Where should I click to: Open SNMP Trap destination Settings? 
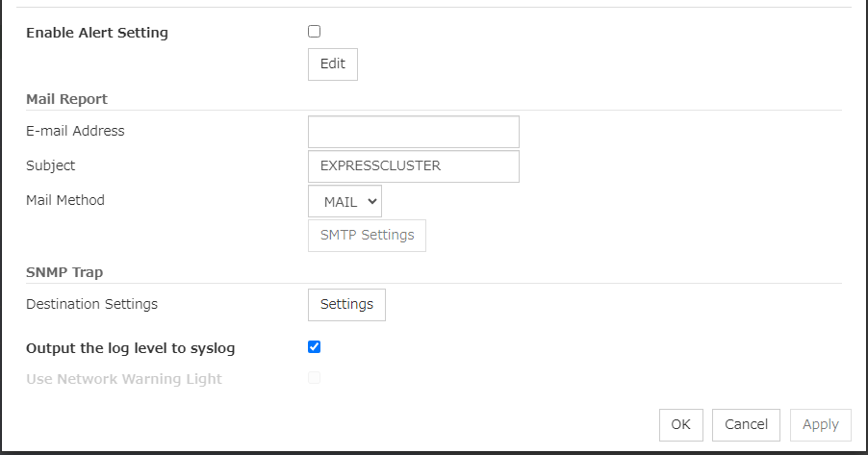346,304
